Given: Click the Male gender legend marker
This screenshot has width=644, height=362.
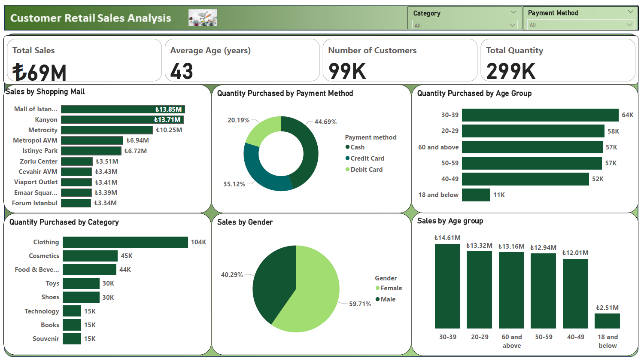Looking at the screenshot, I should pos(377,299).
